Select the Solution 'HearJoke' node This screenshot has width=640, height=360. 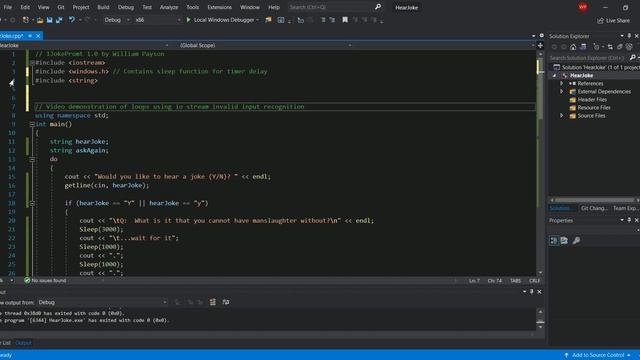click(x=596, y=67)
